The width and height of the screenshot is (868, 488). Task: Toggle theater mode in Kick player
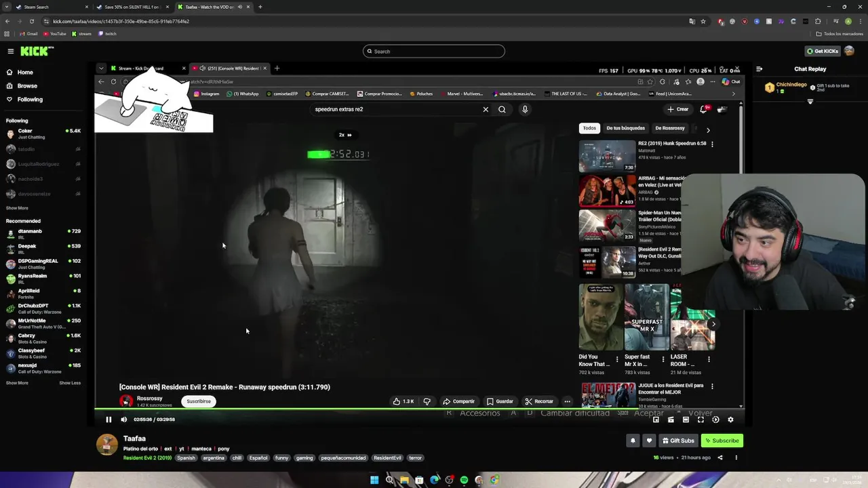point(686,420)
